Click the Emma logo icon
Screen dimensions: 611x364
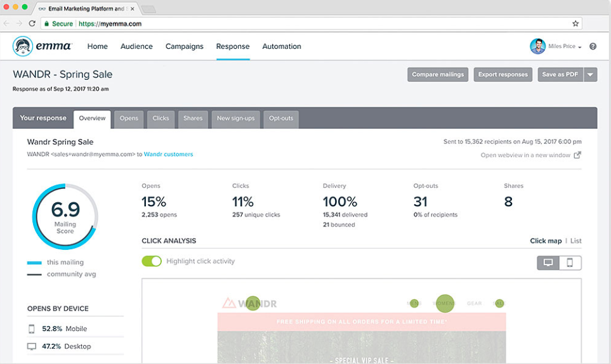[23, 46]
